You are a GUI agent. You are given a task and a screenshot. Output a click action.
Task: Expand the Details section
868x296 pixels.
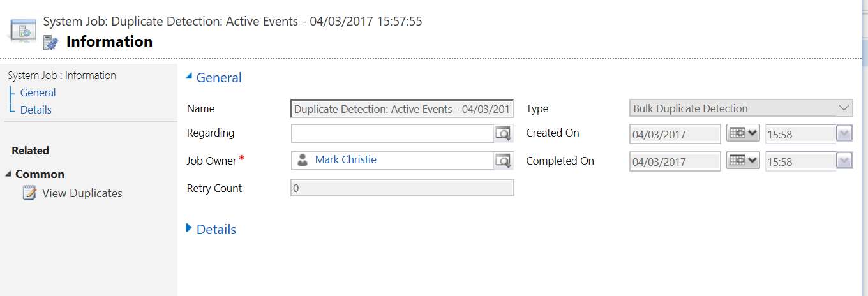pyautogui.click(x=188, y=228)
